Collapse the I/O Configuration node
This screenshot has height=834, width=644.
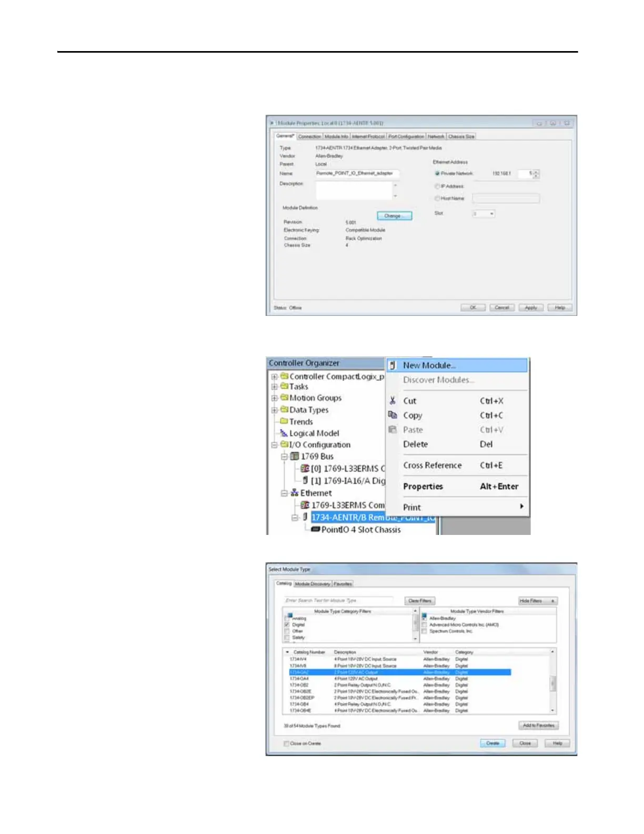click(274, 445)
